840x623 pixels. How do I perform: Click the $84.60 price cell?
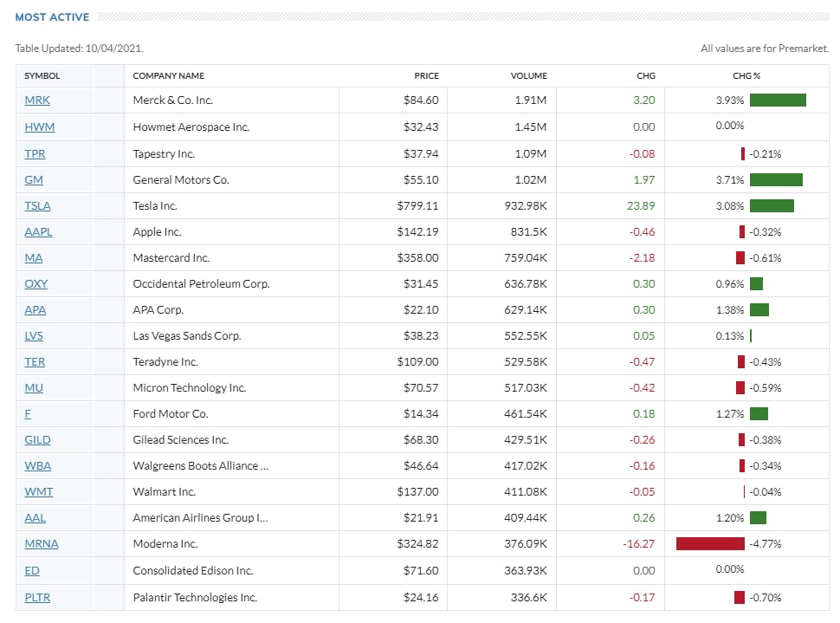click(x=421, y=101)
